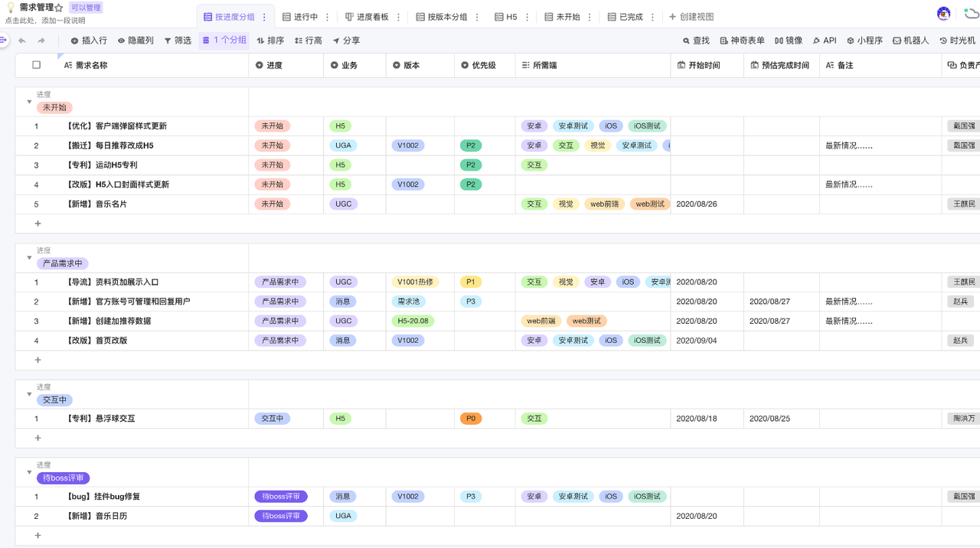Click the orange P0 priority tag
980x548 pixels.
(471, 419)
